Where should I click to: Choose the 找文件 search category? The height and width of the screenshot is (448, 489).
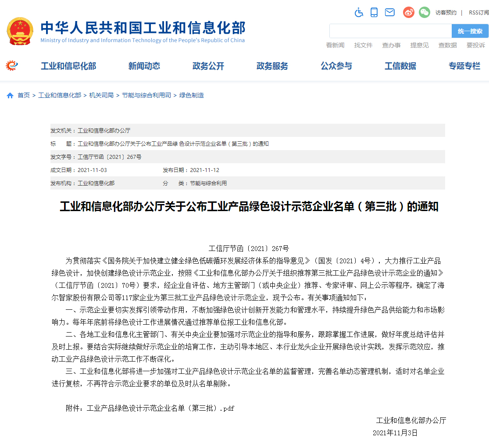pyautogui.click(x=363, y=45)
